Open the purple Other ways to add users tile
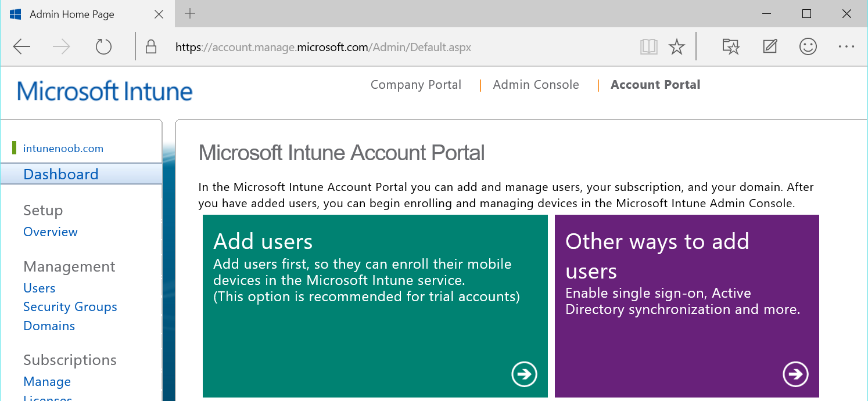The image size is (868, 401). point(687,306)
